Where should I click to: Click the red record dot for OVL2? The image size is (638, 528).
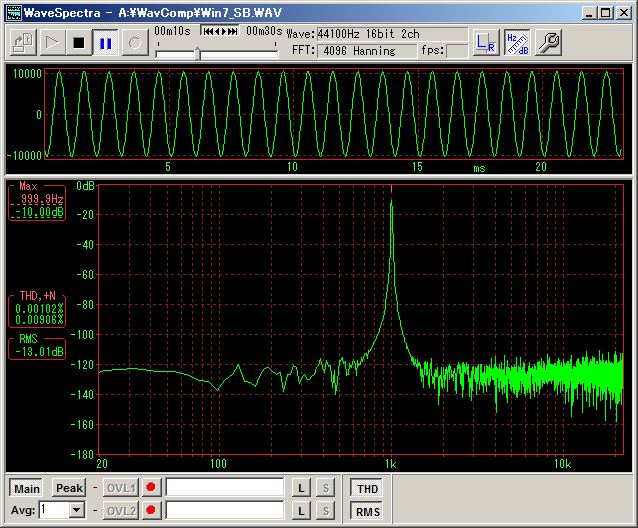[x=151, y=510]
